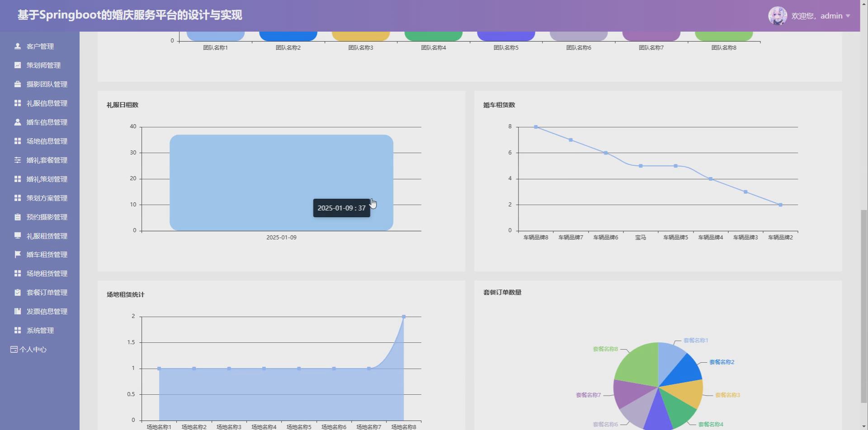Select the 场地名称1 data point on area chart

tap(159, 369)
